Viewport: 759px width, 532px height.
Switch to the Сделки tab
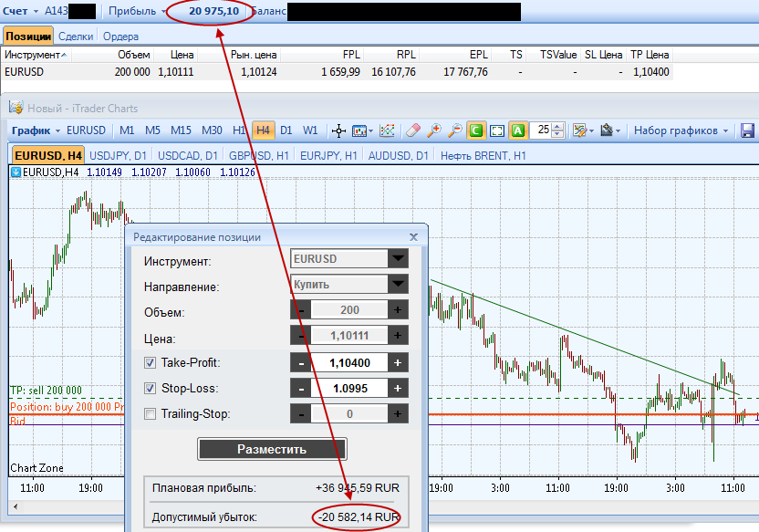click(76, 37)
